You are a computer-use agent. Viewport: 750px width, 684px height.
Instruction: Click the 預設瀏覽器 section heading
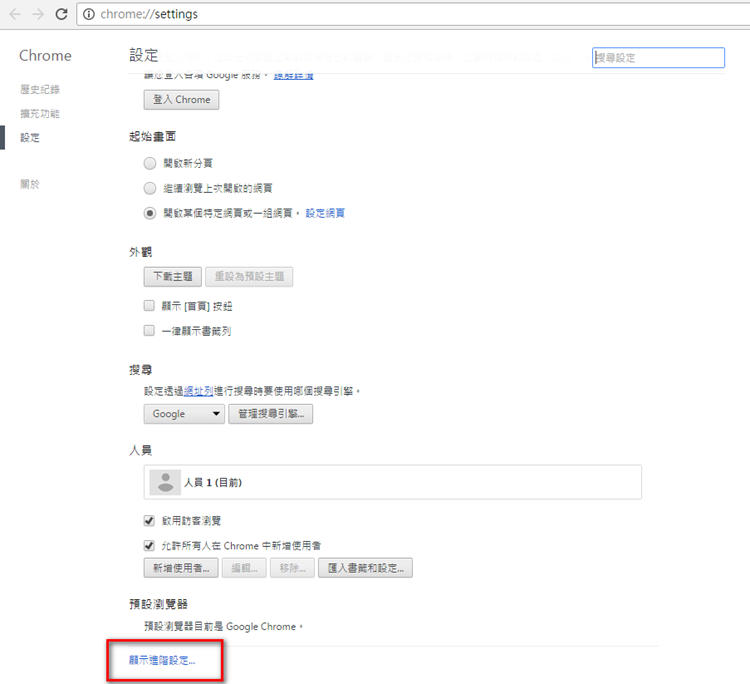158,604
